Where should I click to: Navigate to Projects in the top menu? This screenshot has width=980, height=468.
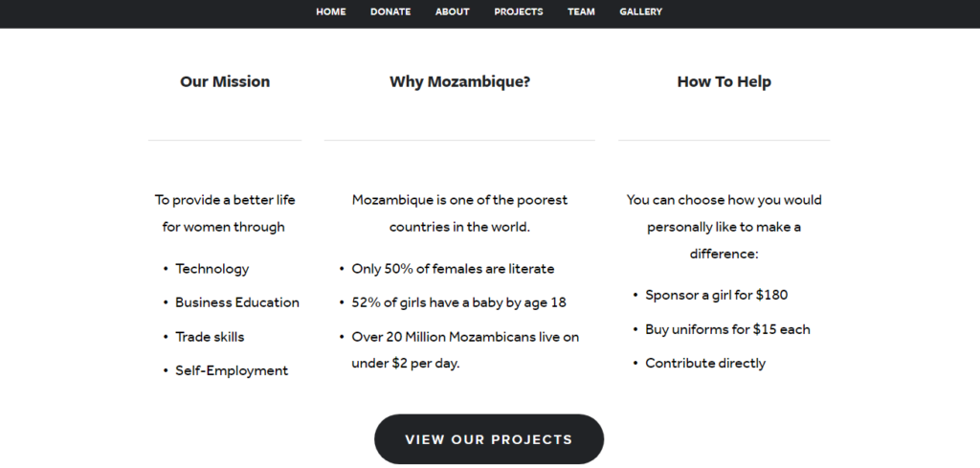519,12
